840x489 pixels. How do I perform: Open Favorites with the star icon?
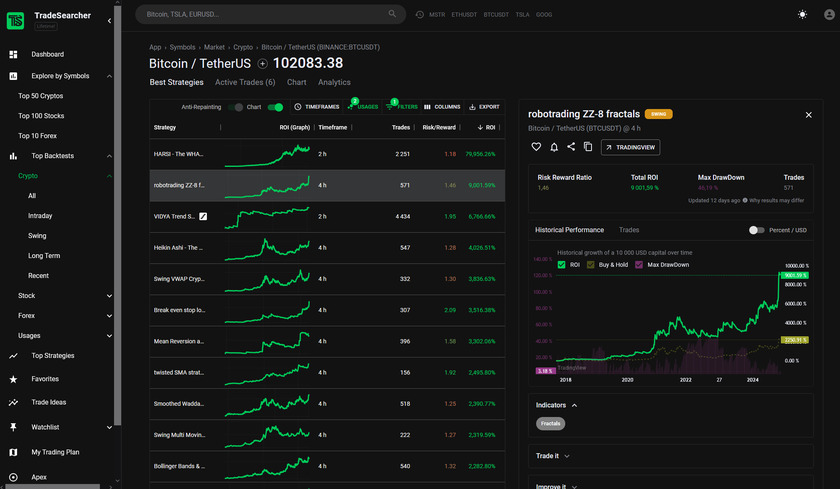(x=13, y=379)
